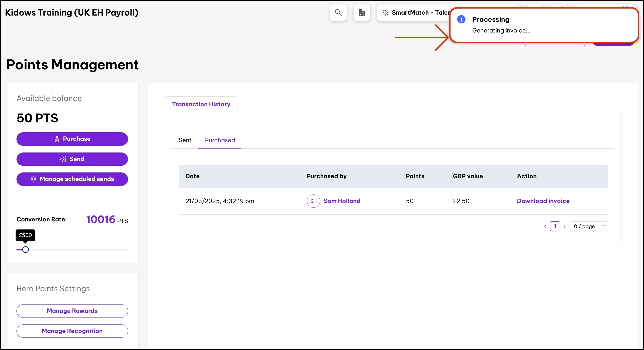Click the Manage Rewards button
Viewport: 644px width, 350px height.
(72, 311)
